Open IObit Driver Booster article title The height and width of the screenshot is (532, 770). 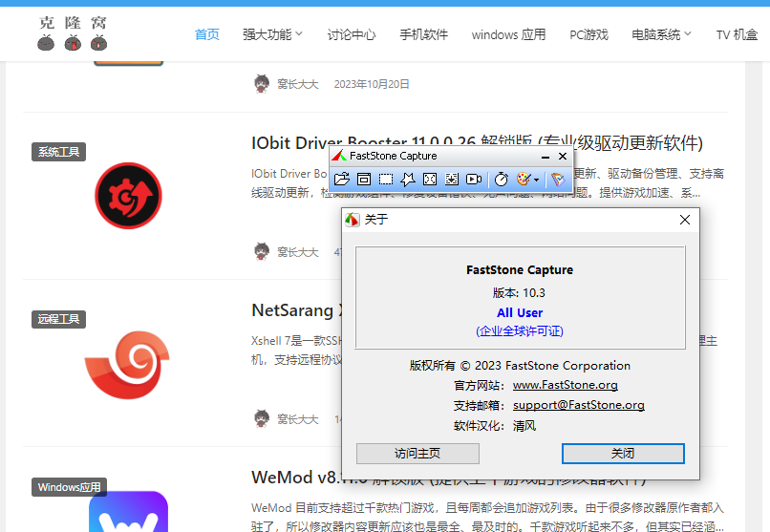pyautogui.click(x=478, y=143)
